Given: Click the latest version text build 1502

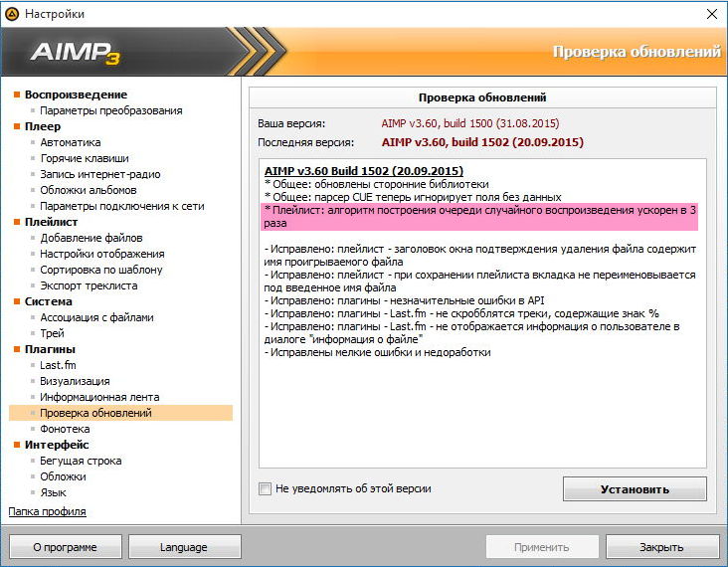Looking at the screenshot, I should pyautogui.click(x=482, y=142).
